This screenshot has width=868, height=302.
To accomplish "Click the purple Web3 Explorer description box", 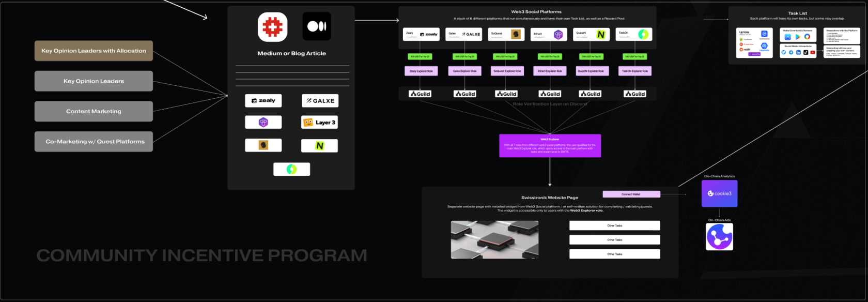I will (x=550, y=146).
